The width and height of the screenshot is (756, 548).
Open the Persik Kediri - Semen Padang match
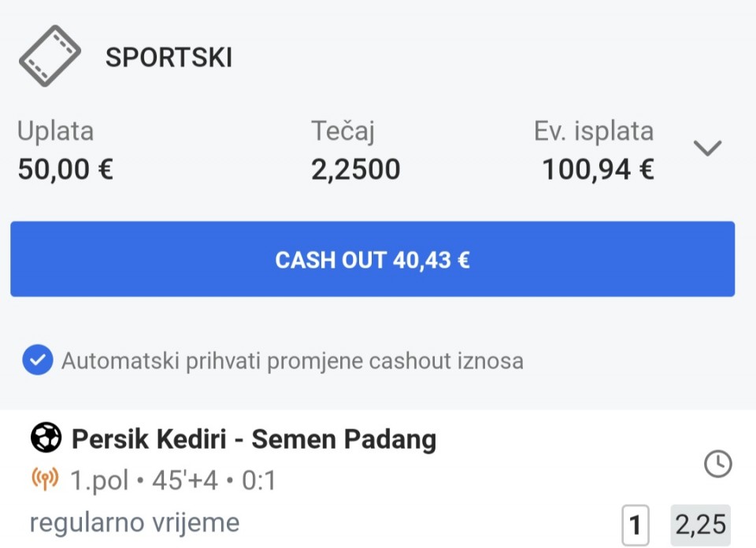254,439
